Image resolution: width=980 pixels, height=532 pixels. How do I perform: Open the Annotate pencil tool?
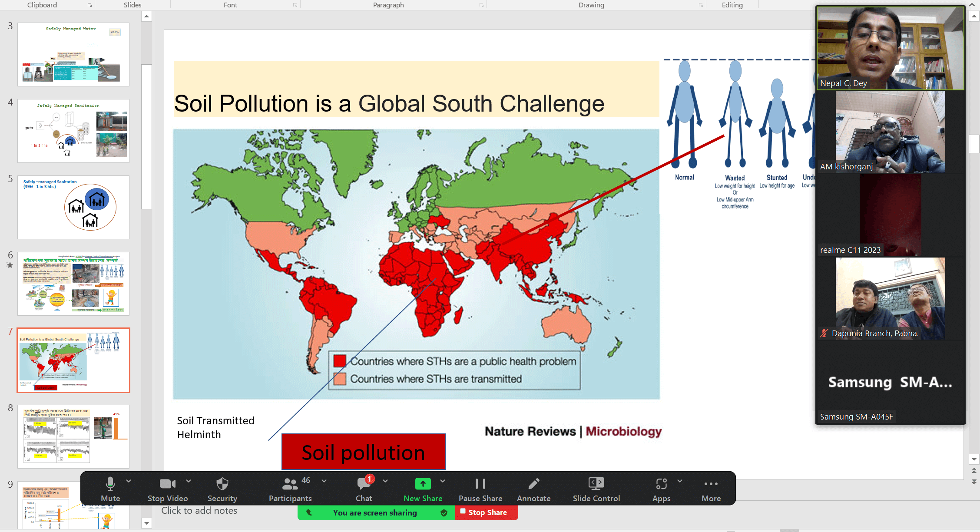click(533, 484)
